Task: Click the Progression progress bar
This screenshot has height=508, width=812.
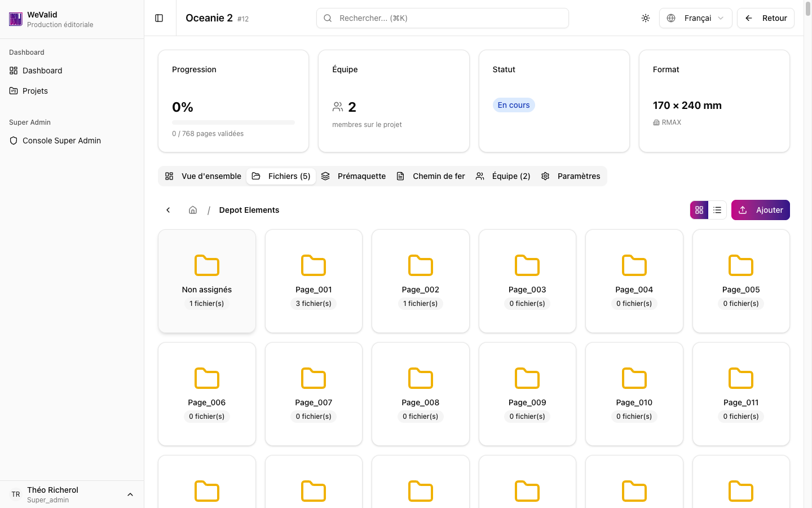Action: tap(233, 121)
